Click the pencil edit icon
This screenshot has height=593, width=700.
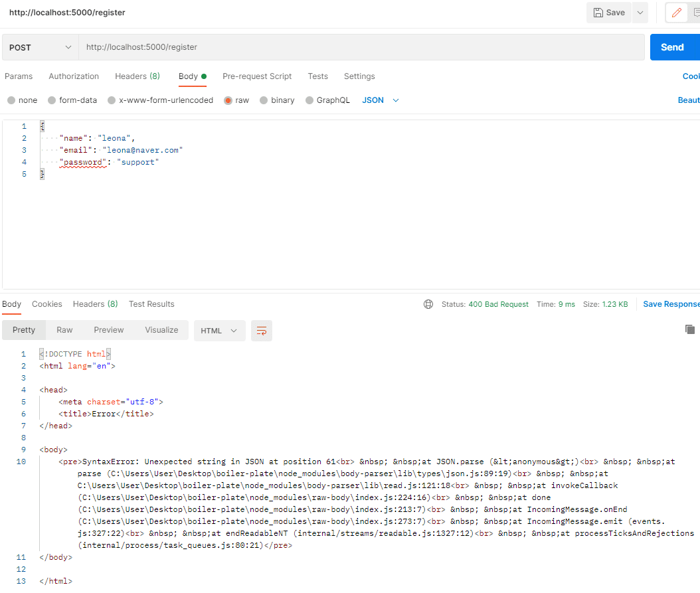click(x=676, y=13)
